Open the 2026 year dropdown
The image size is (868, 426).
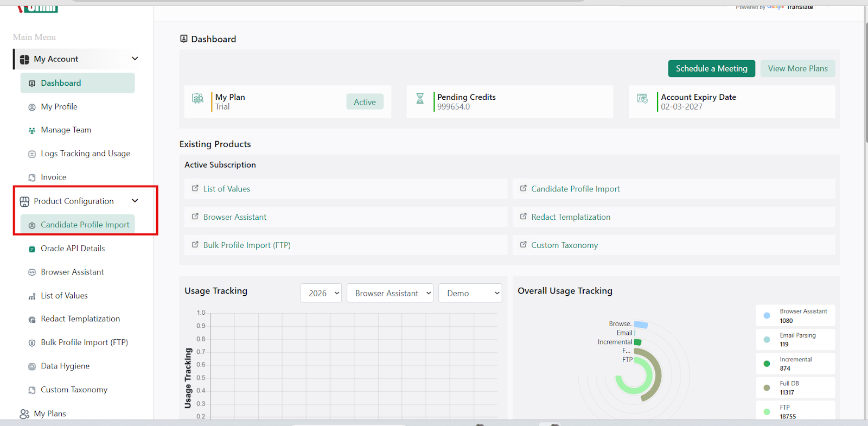pyautogui.click(x=321, y=293)
